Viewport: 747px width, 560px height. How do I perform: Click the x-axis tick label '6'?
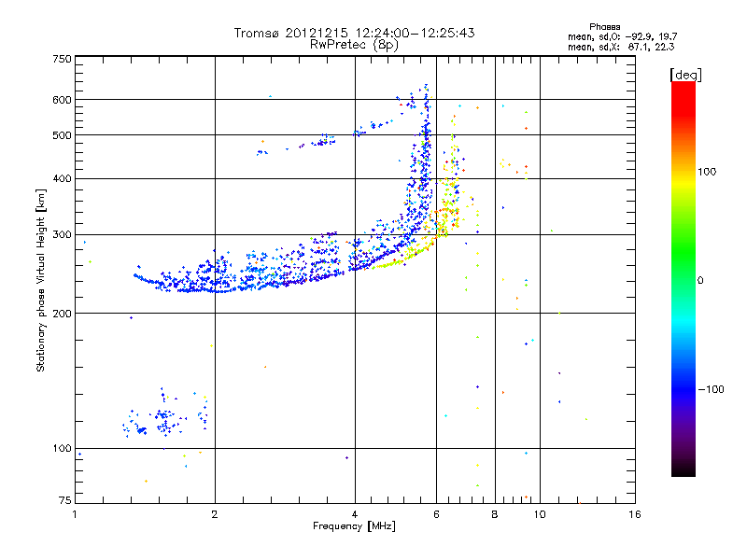436,514
